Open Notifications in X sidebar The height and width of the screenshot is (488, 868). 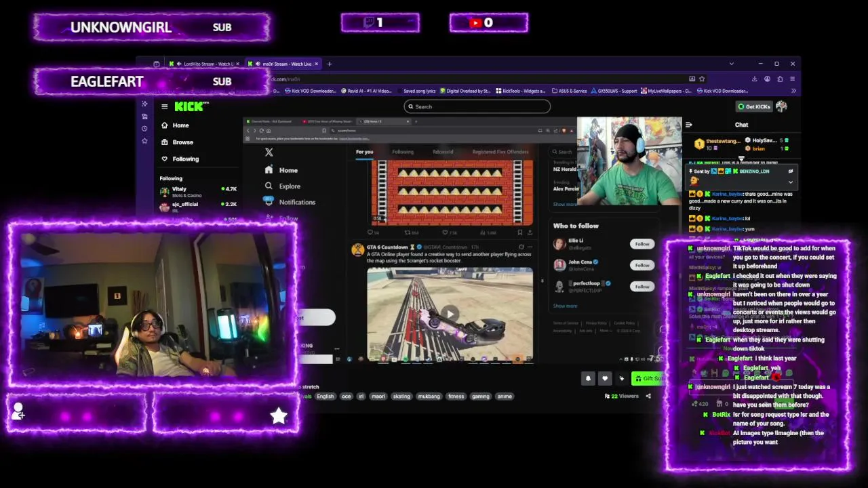[290, 202]
